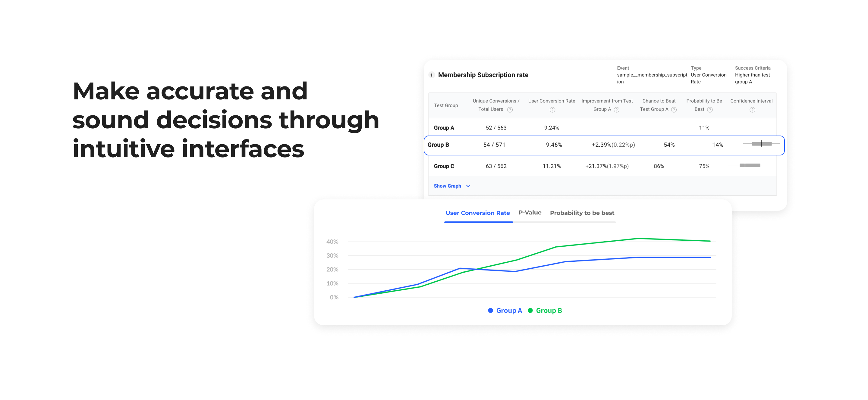868x400 pixels.
Task: Click the Membership Subscription rate title
Action: pyautogui.click(x=483, y=75)
